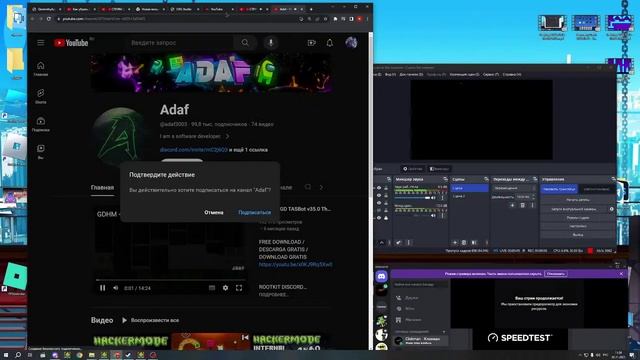This screenshot has width=640, height=360.
Task: Delete the transition in OBS
Action: click(522, 205)
